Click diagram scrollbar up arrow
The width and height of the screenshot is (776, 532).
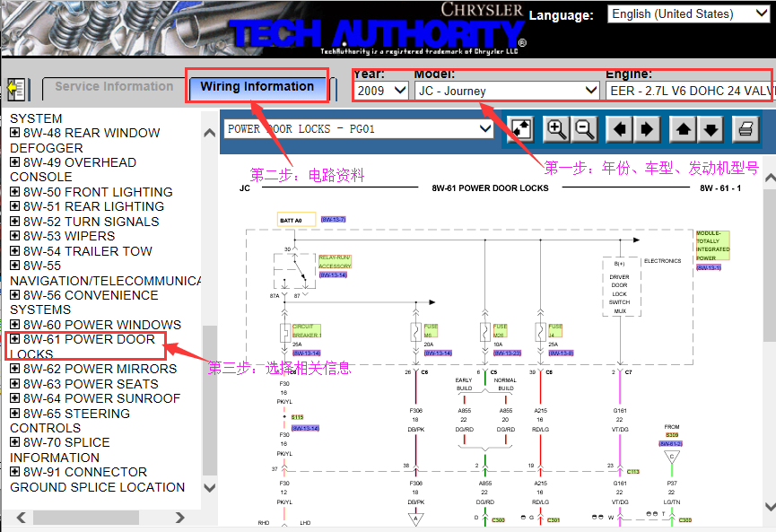tap(770, 178)
